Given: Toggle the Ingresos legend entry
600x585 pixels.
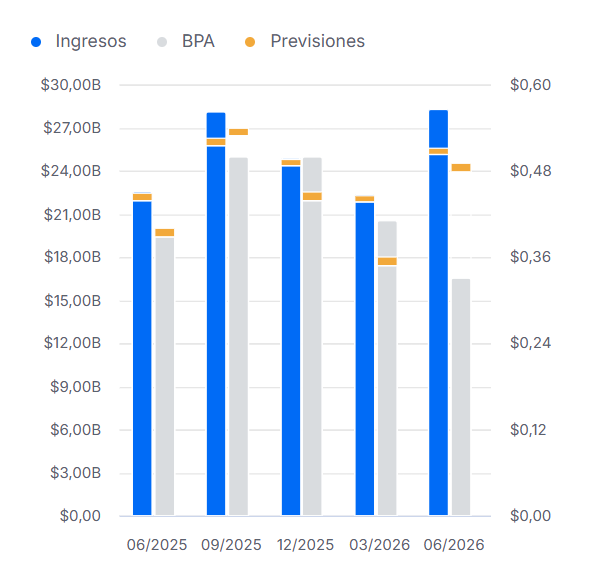Looking at the screenshot, I should 79,41.
